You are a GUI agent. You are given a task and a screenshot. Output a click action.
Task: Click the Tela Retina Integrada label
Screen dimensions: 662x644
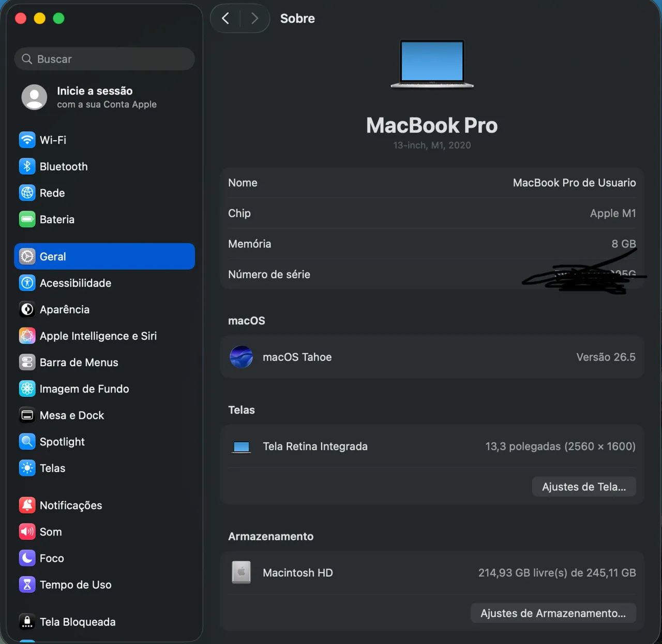pos(315,446)
